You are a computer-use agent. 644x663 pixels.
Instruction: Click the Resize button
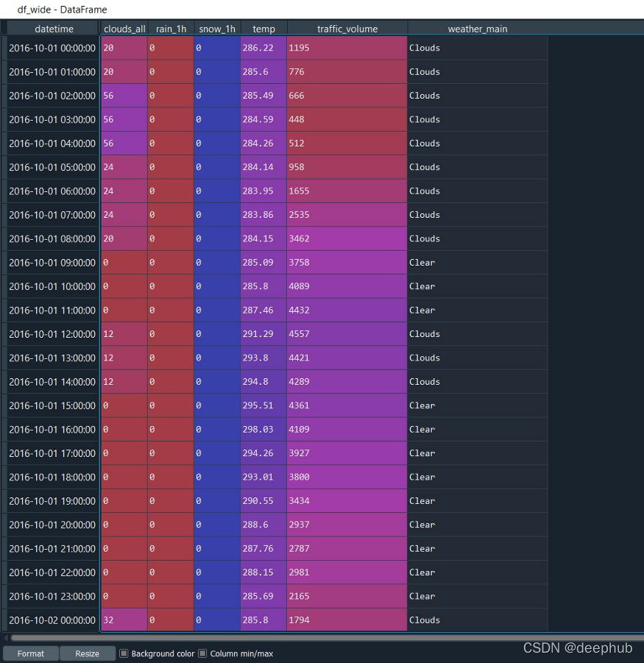point(87,653)
